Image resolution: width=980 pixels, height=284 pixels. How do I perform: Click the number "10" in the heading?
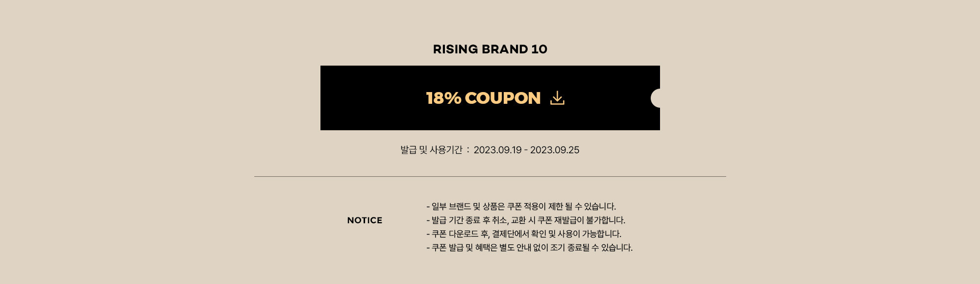click(x=539, y=49)
